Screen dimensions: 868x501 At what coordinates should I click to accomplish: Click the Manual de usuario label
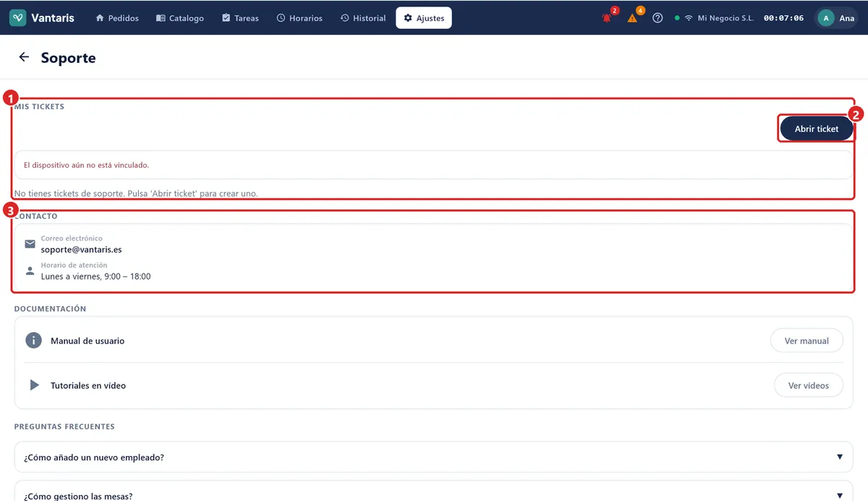tap(88, 341)
